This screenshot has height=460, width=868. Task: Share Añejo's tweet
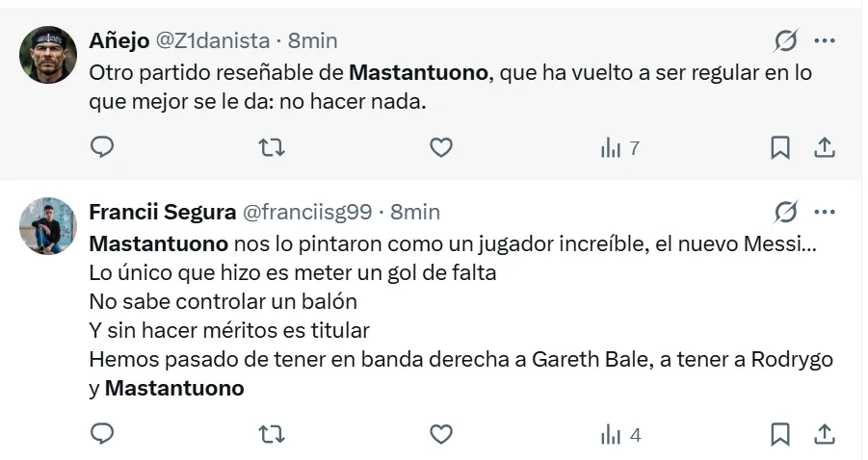tap(825, 147)
